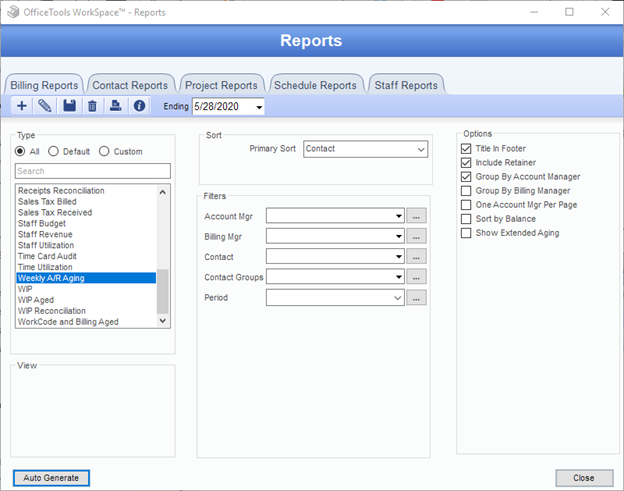Open the Period filter dropdown
The image size is (624, 491).
(x=398, y=298)
